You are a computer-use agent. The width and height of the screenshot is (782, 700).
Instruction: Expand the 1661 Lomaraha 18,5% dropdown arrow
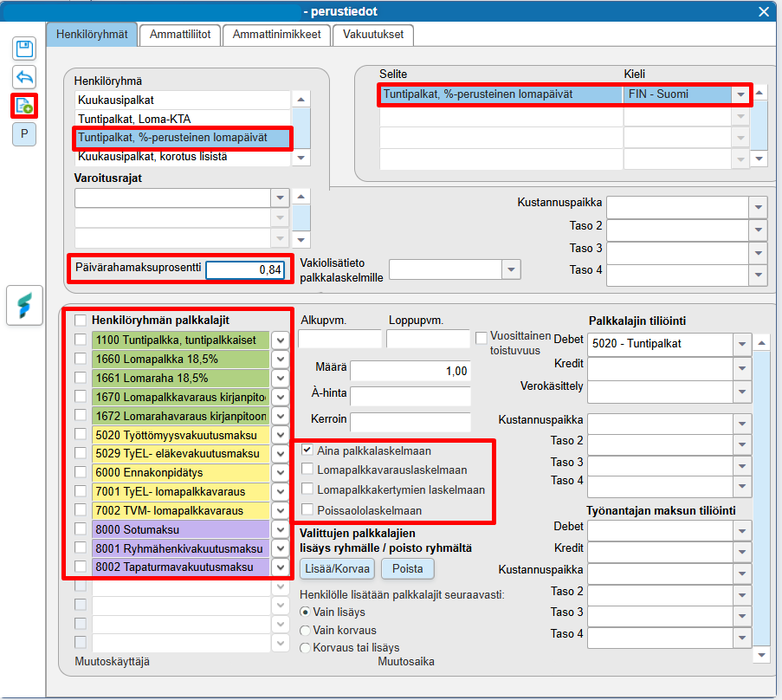point(281,379)
